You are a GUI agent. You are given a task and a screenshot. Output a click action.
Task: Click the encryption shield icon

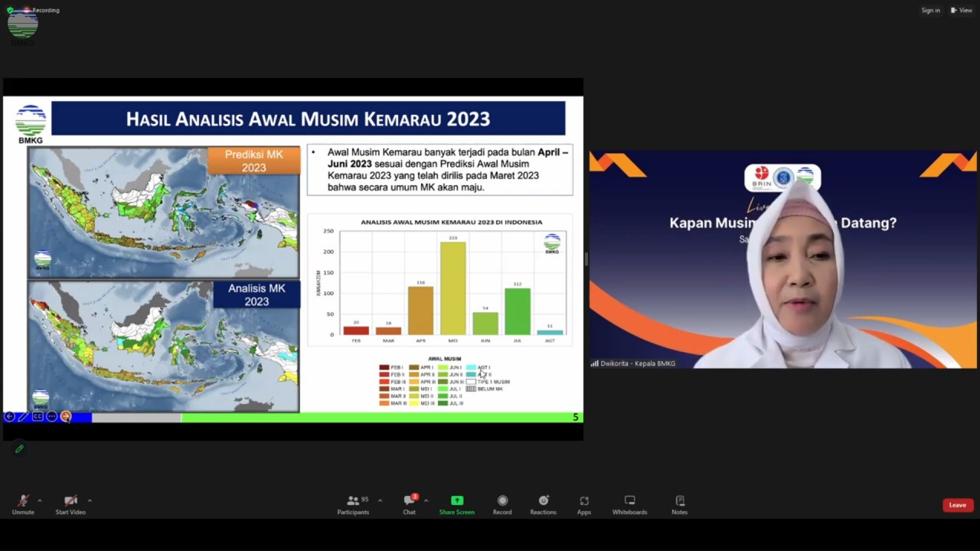coord(10,10)
